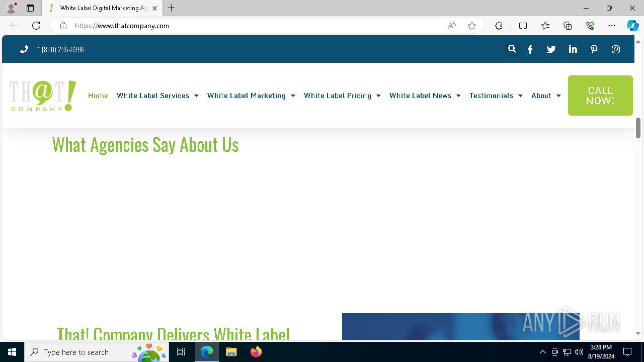Open Windows Start menu

point(12,352)
